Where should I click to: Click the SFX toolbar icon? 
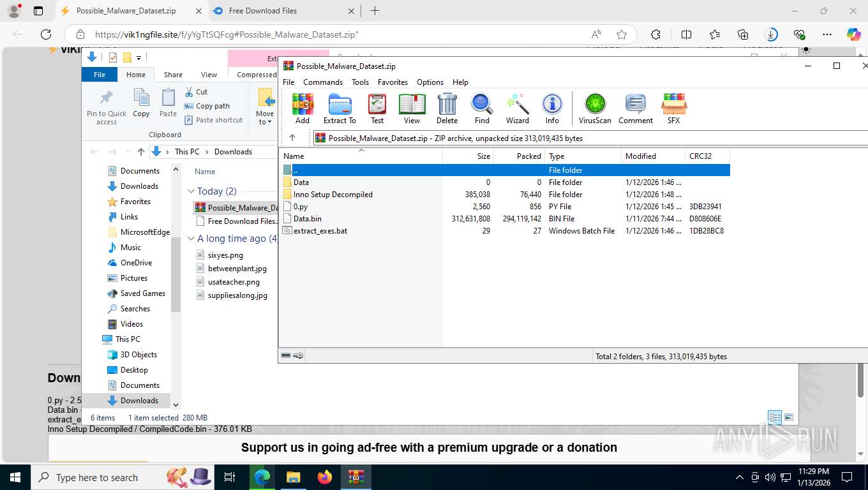click(x=673, y=108)
